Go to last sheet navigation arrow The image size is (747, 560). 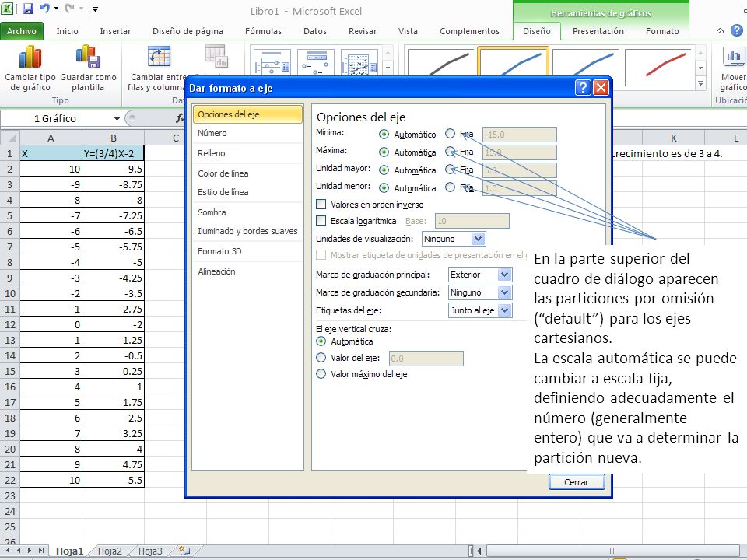(41, 551)
